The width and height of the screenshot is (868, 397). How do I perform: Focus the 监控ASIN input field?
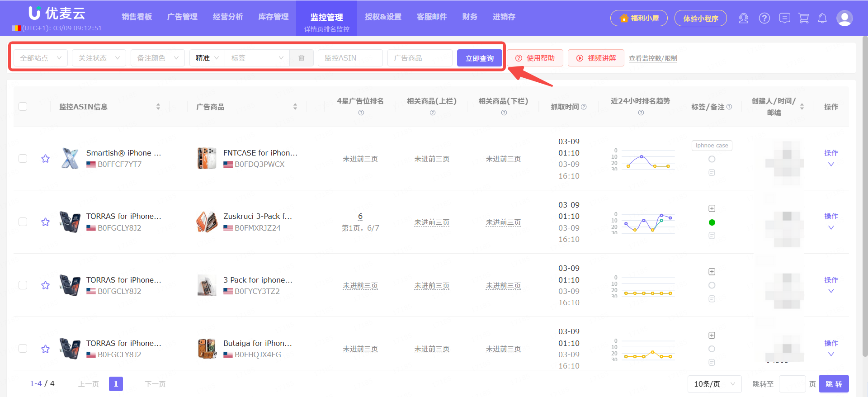tap(350, 58)
